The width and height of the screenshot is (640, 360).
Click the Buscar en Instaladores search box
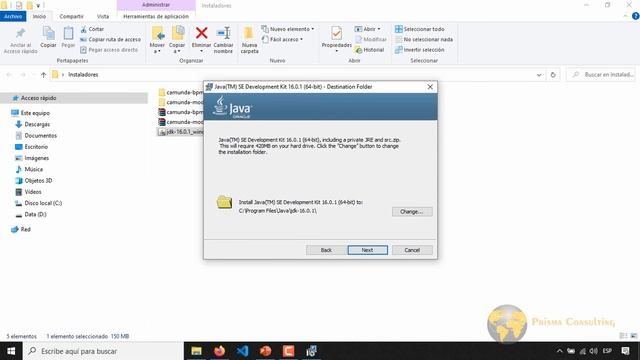(602, 75)
